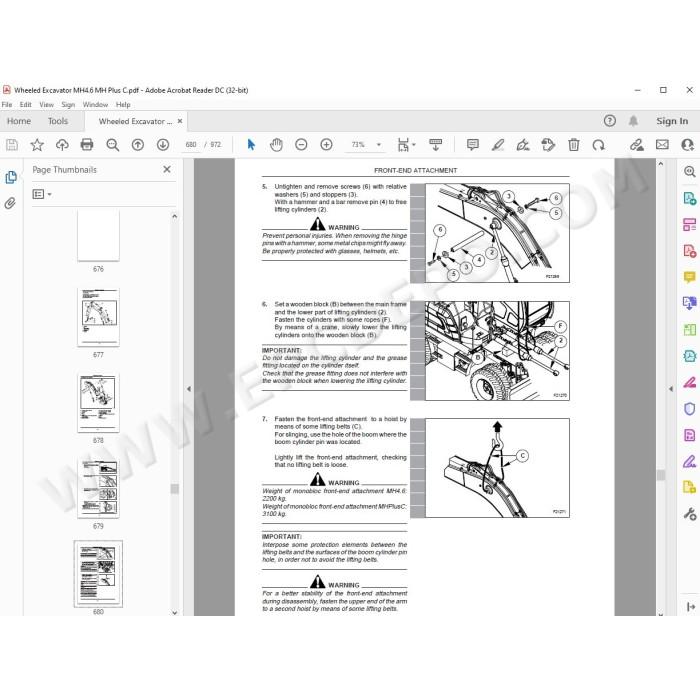
Task: Send file by email envelope icon
Action: [x=662, y=145]
